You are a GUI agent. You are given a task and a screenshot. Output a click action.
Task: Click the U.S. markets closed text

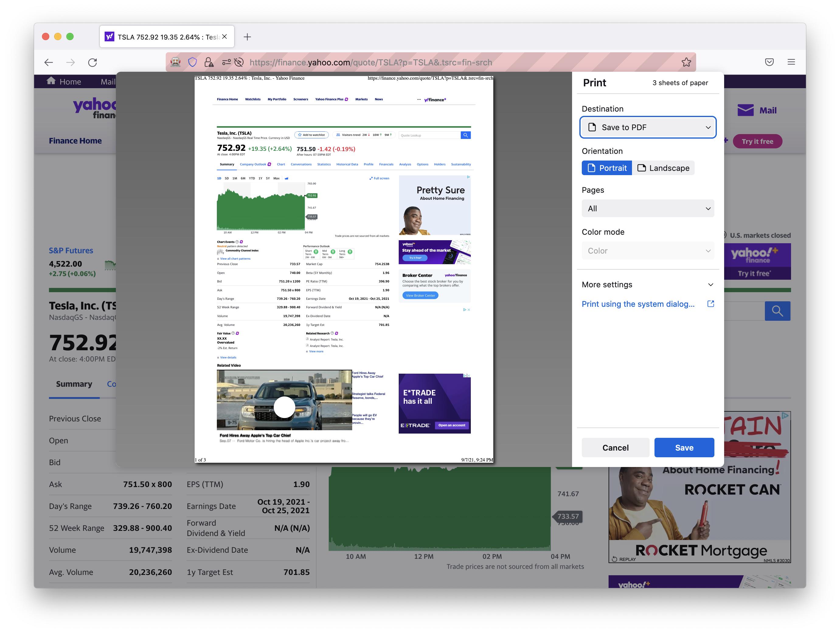(x=760, y=235)
